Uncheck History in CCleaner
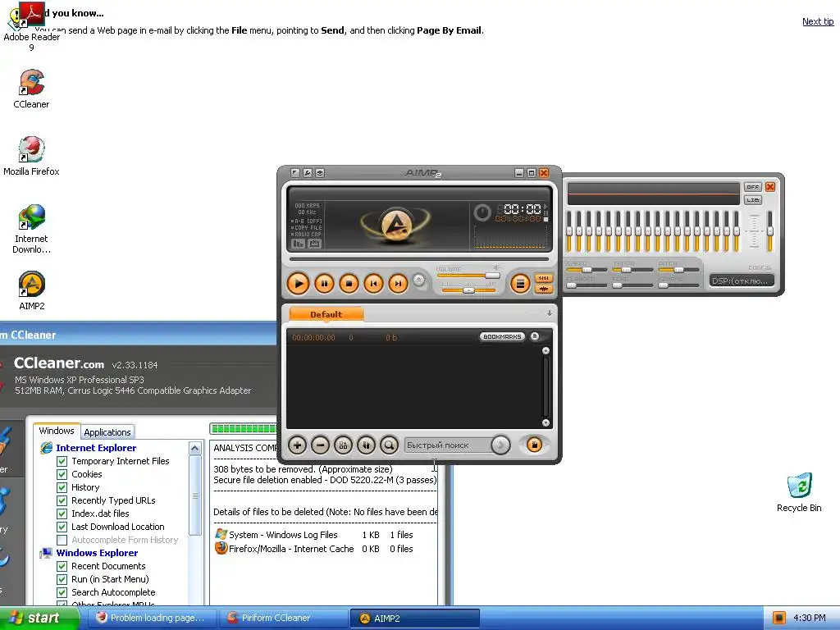The image size is (840, 630). 62,487
